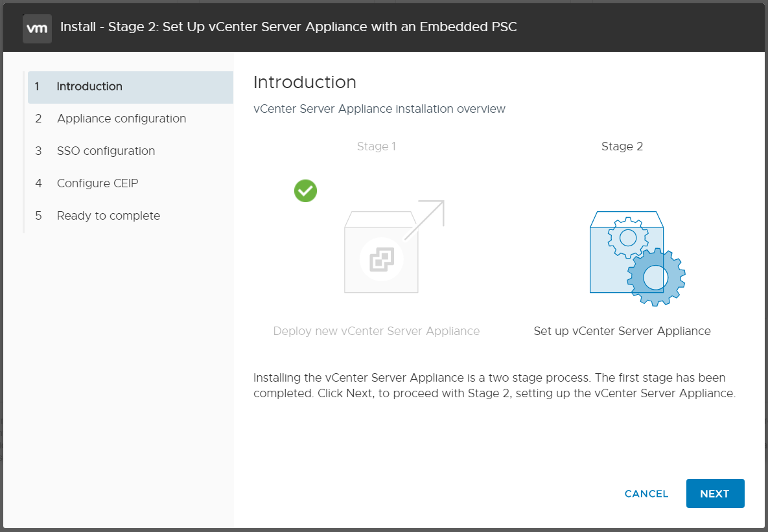Click 'Deploy new vCenter Server Appliance' caption
Image resolution: width=768 pixels, height=532 pixels.
click(376, 331)
